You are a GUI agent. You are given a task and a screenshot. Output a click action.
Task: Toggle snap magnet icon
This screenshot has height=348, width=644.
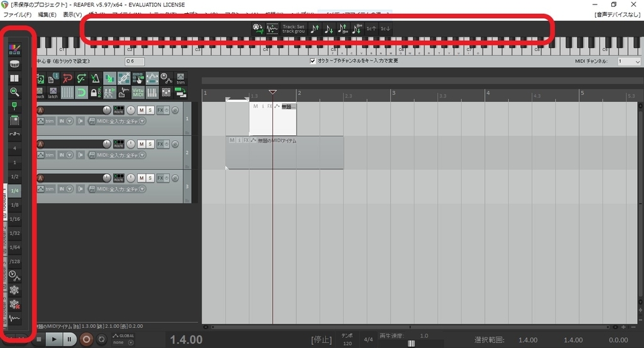coord(81,93)
